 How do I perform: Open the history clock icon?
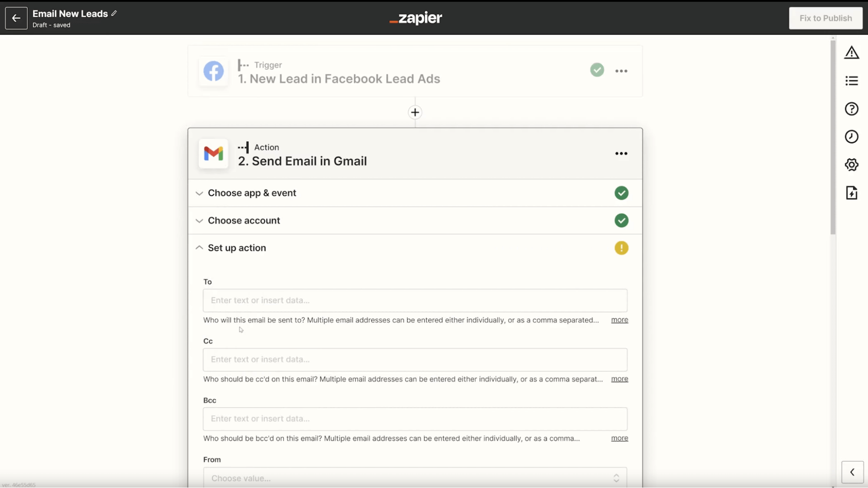[851, 137]
